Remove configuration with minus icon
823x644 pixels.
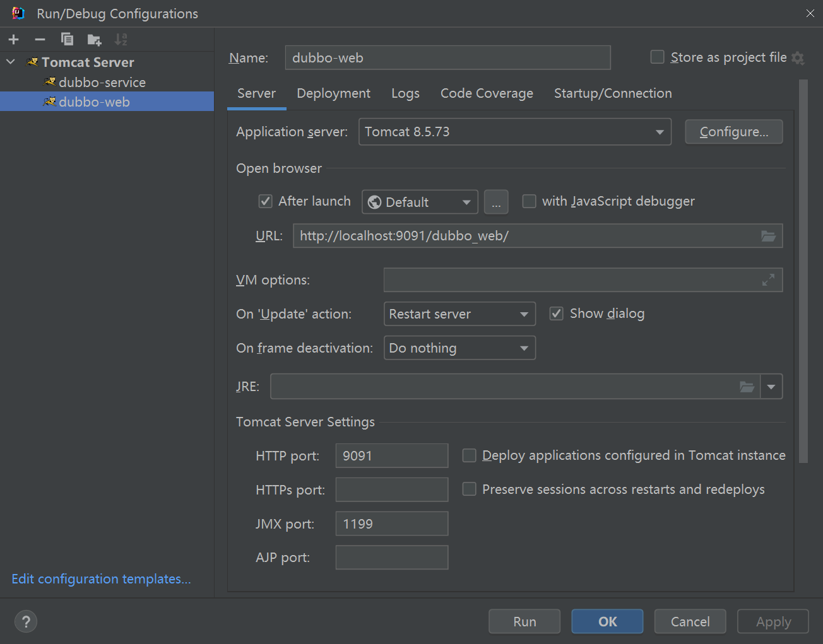point(40,40)
